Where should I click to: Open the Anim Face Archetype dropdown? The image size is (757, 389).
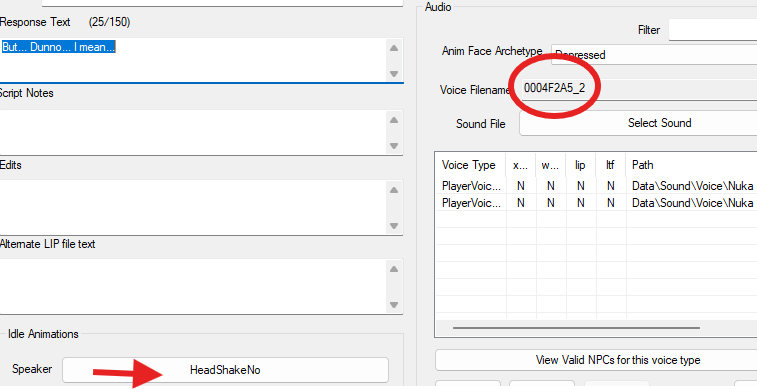click(x=654, y=55)
